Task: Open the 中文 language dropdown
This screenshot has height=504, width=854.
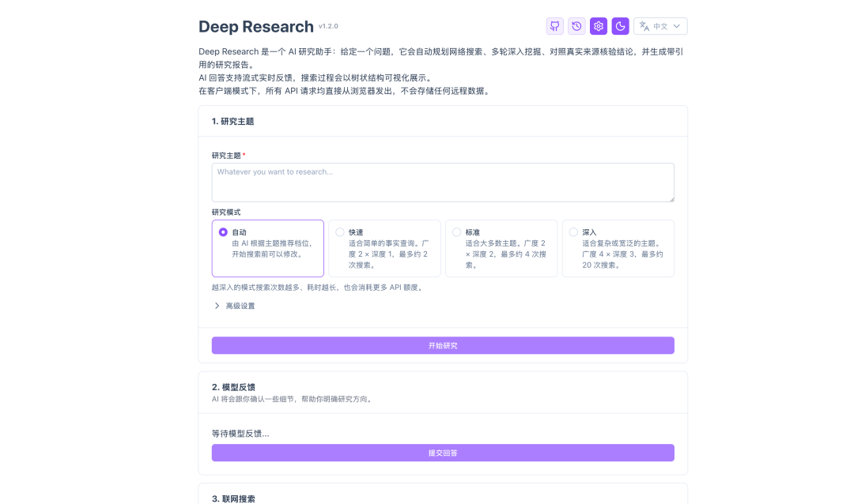Action: [x=660, y=26]
